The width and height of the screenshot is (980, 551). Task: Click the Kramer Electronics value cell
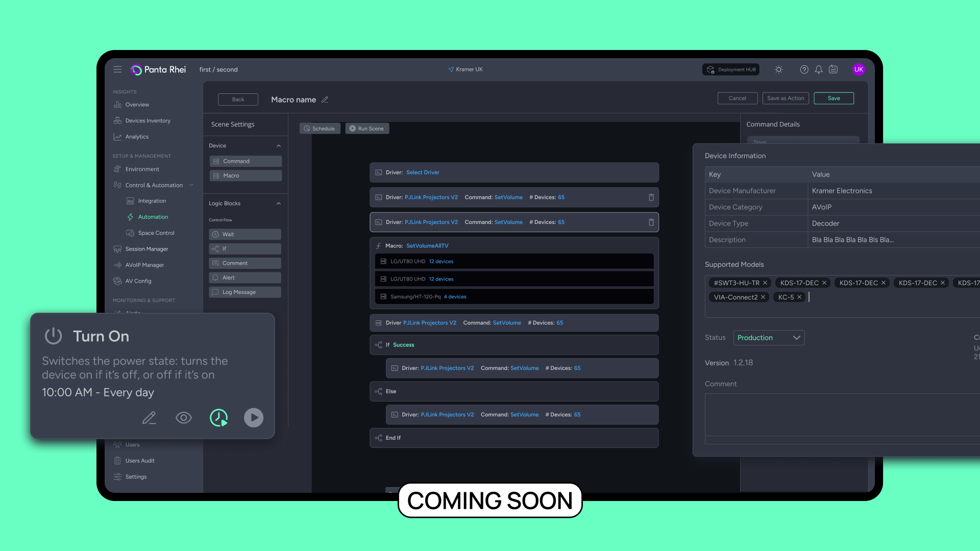[x=894, y=191]
